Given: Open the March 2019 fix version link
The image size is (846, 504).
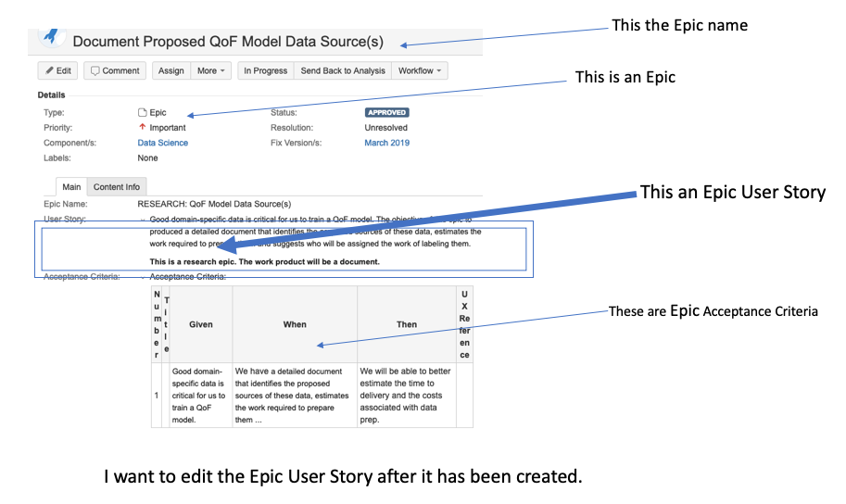Looking at the screenshot, I should (x=386, y=143).
